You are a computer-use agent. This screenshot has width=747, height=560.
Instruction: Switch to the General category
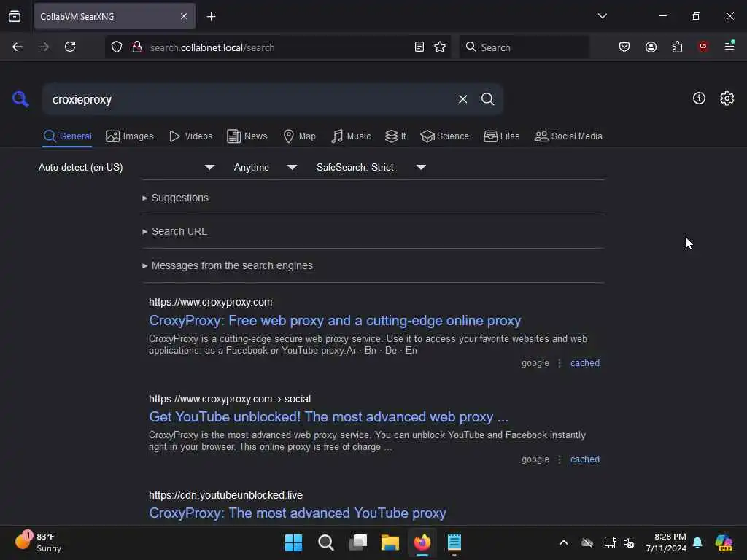pyautogui.click(x=67, y=136)
